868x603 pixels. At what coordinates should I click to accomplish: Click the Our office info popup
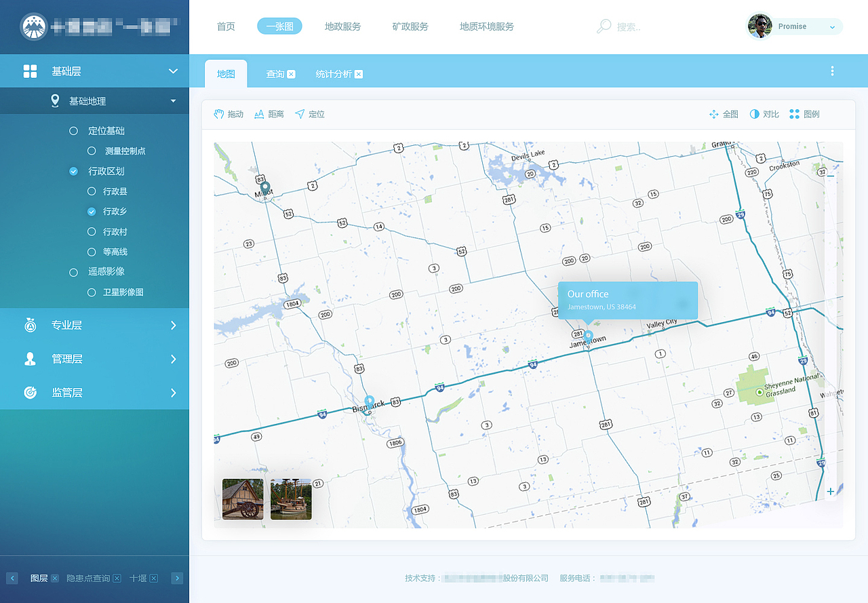(628, 300)
